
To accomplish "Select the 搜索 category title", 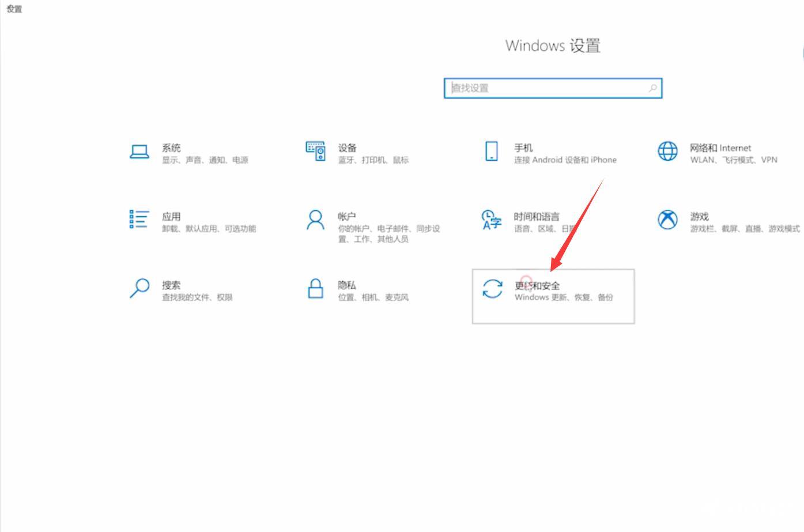I will (x=171, y=285).
